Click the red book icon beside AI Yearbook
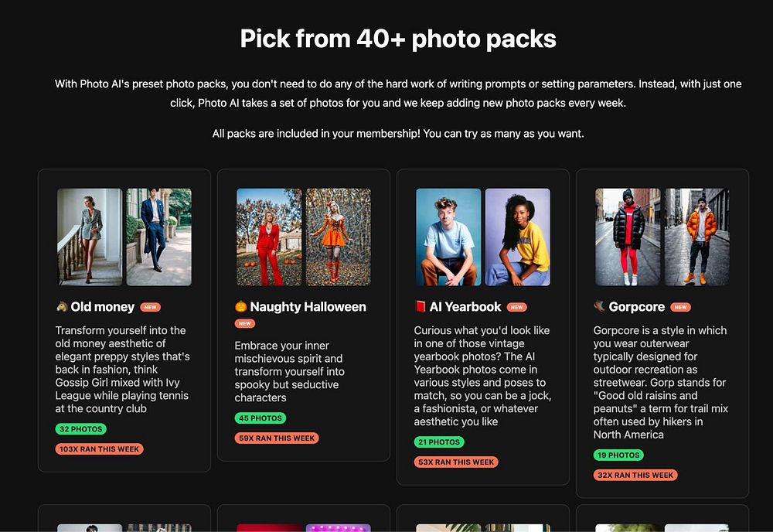The height and width of the screenshot is (532, 773). click(x=421, y=307)
